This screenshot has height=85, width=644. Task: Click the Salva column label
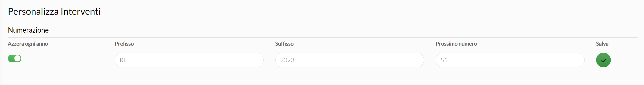(602, 44)
